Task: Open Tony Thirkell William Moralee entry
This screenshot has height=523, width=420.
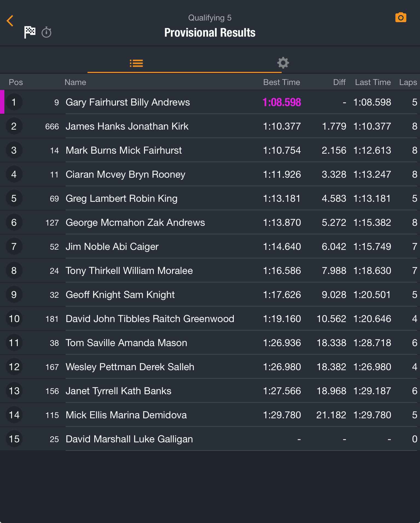Action: click(210, 270)
